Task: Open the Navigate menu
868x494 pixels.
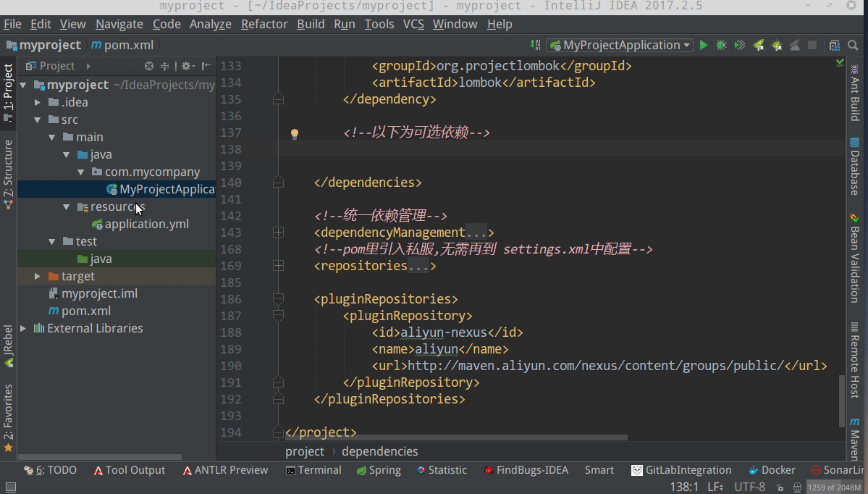Action: coord(119,25)
